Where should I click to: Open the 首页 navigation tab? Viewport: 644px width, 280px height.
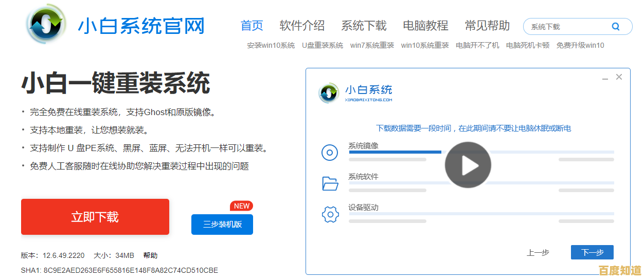[252, 26]
